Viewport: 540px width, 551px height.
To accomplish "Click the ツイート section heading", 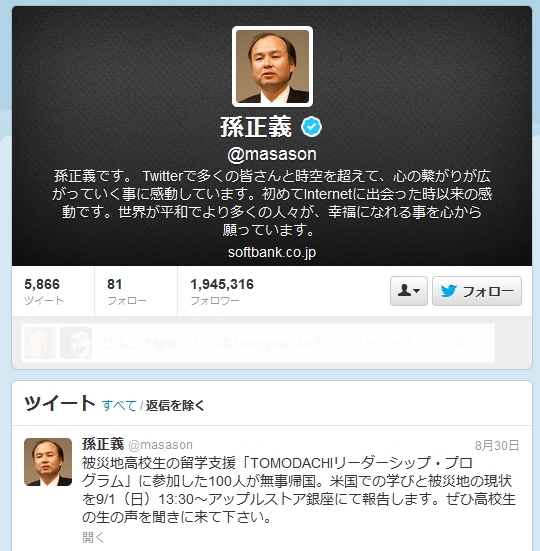I will coord(59,403).
